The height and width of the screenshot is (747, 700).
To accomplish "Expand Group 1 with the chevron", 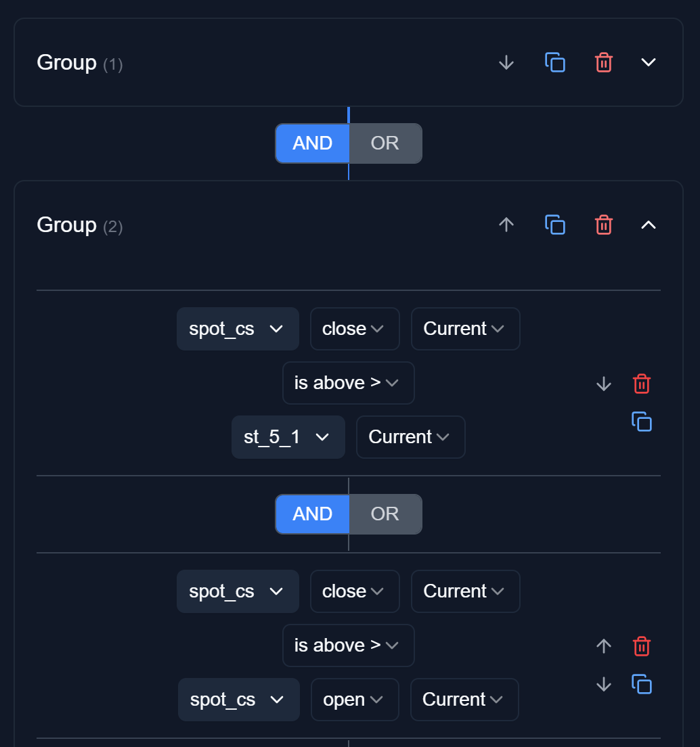I will [x=649, y=62].
